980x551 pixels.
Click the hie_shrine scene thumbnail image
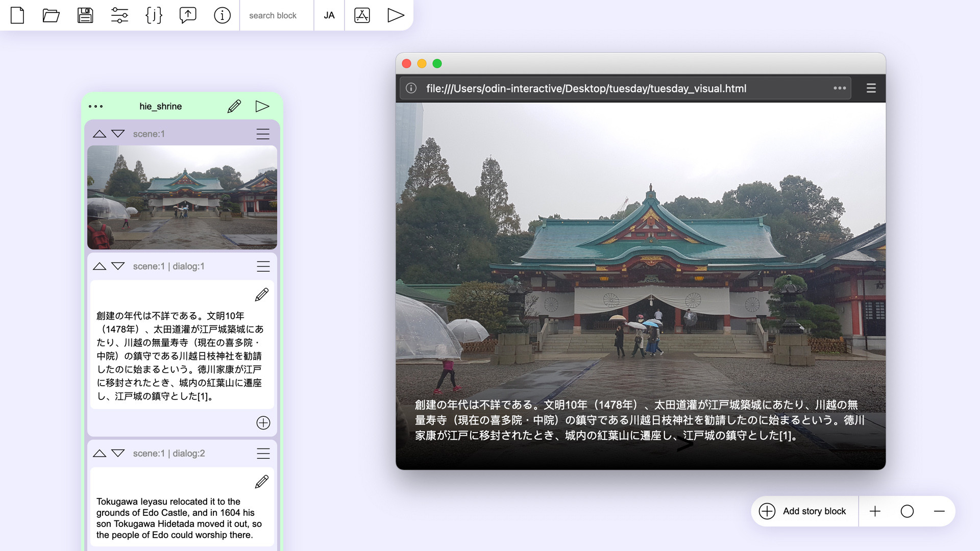click(181, 197)
